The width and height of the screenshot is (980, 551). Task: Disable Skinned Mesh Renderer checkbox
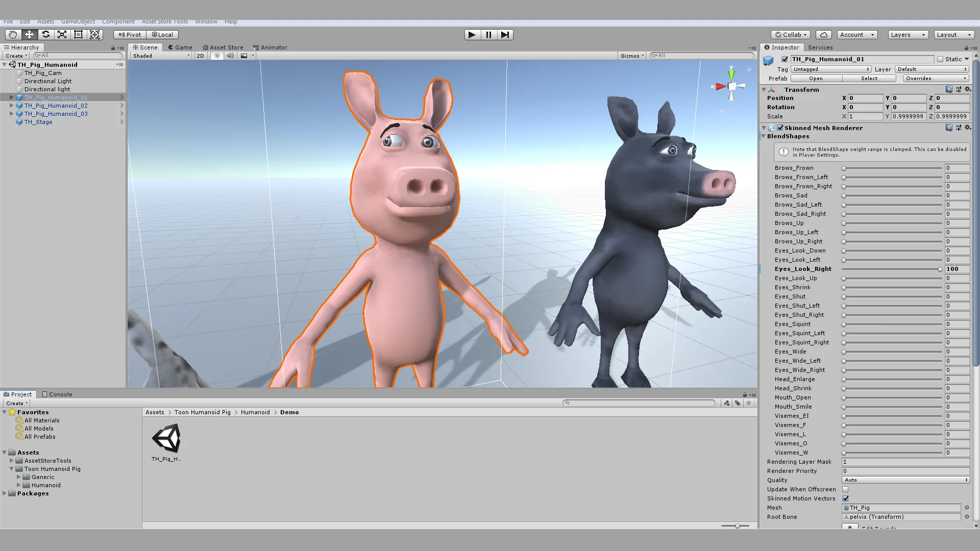tap(780, 128)
